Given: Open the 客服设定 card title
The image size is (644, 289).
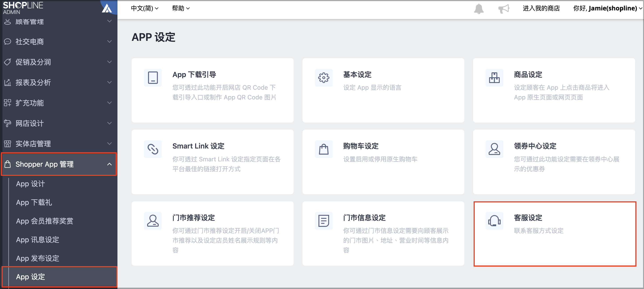Looking at the screenshot, I should [x=528, y=218].
